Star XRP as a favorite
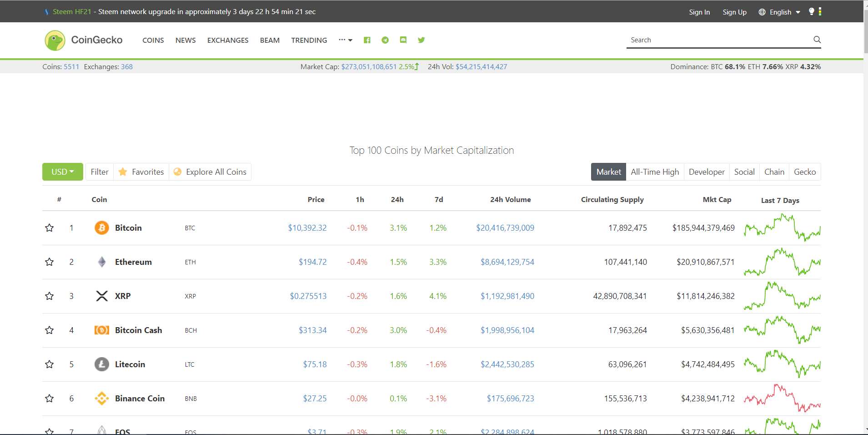Image resolution: width=868 pixels, height=435 pixels. (50, 296)
